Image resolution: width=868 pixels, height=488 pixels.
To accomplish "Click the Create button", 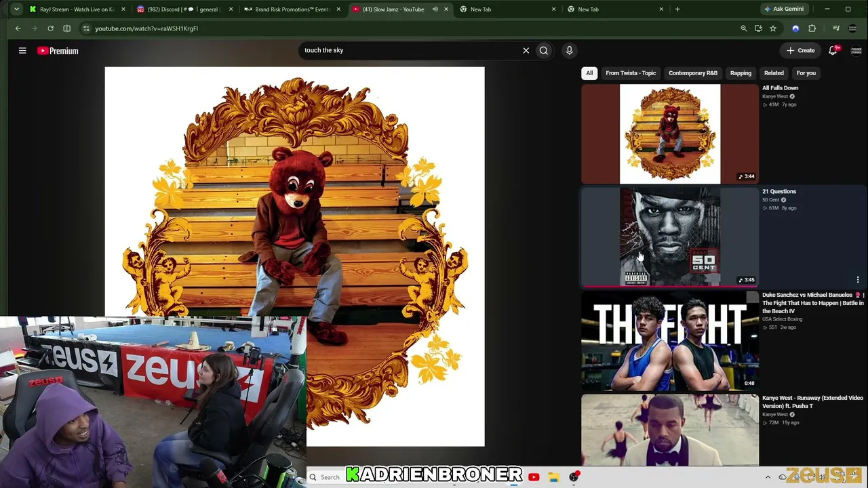I will click(800, 50).
